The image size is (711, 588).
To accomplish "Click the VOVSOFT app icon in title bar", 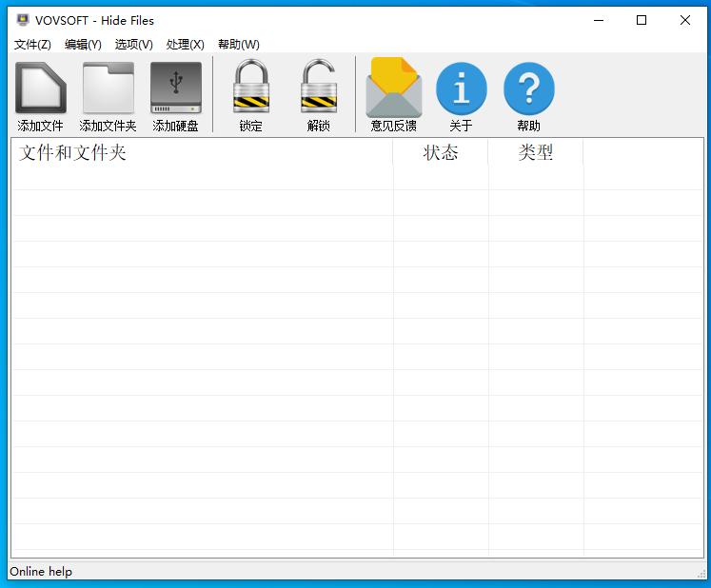I will 23,20.
